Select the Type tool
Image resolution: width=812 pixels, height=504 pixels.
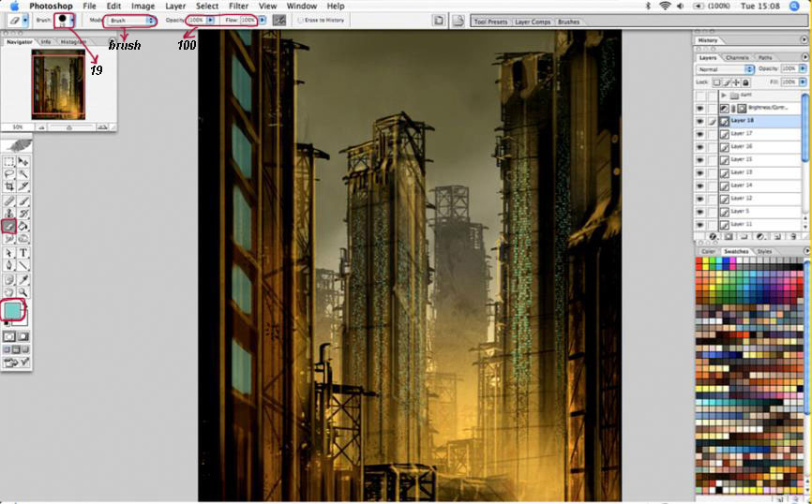tap(23, 253)
